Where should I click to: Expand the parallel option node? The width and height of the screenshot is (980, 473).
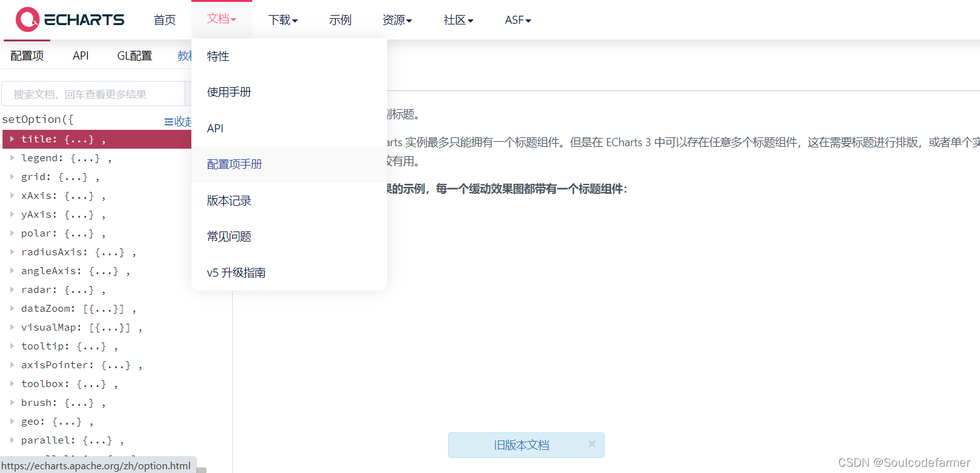pyautogui.click(x=12, y=440)
